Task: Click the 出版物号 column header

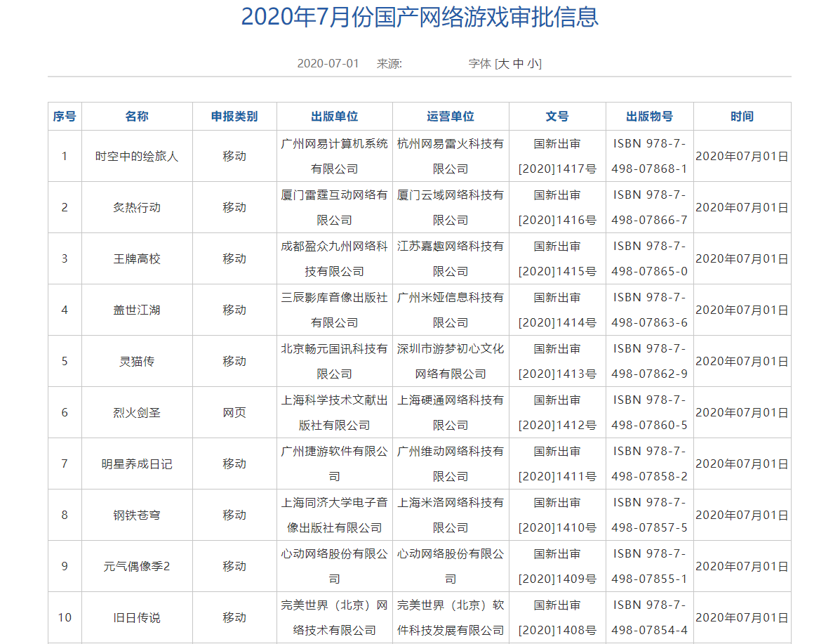Action: pyautogui.click(x=650, y=117)
